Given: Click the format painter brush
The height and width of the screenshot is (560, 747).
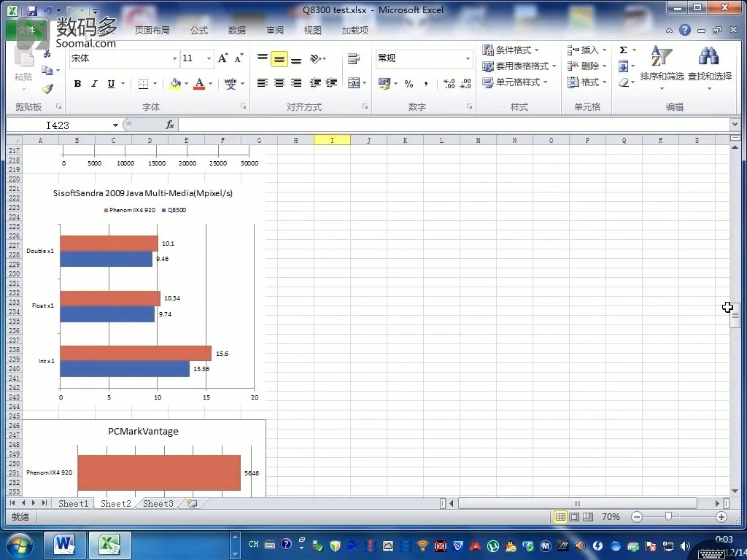Looking at the screenshot, I should point(47,88).
